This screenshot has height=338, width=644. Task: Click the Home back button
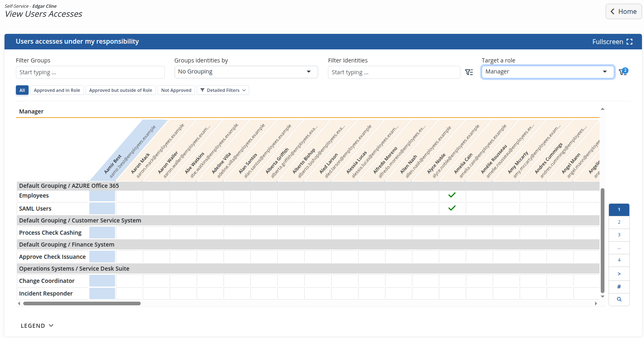tap(623, 11)
